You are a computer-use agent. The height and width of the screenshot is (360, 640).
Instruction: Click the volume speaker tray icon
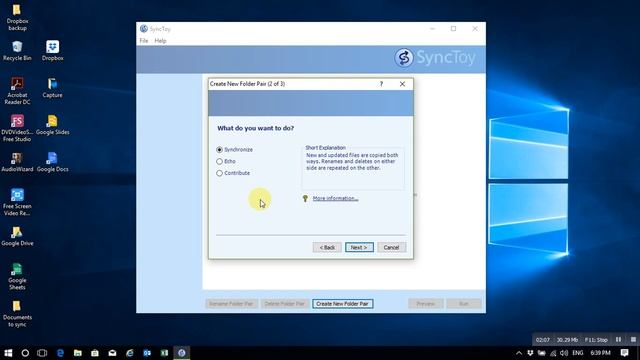tap(564, 353)
